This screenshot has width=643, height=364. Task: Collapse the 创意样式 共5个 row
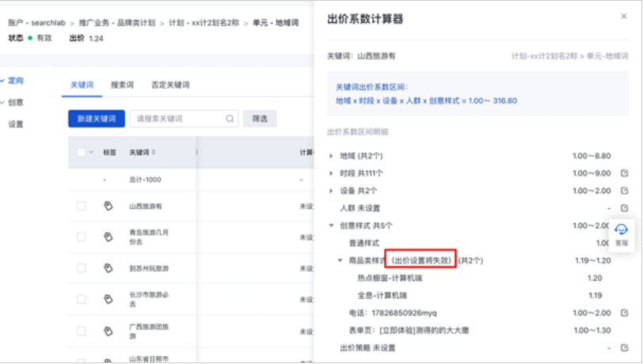pyautogui.click(x=331, y=226)
